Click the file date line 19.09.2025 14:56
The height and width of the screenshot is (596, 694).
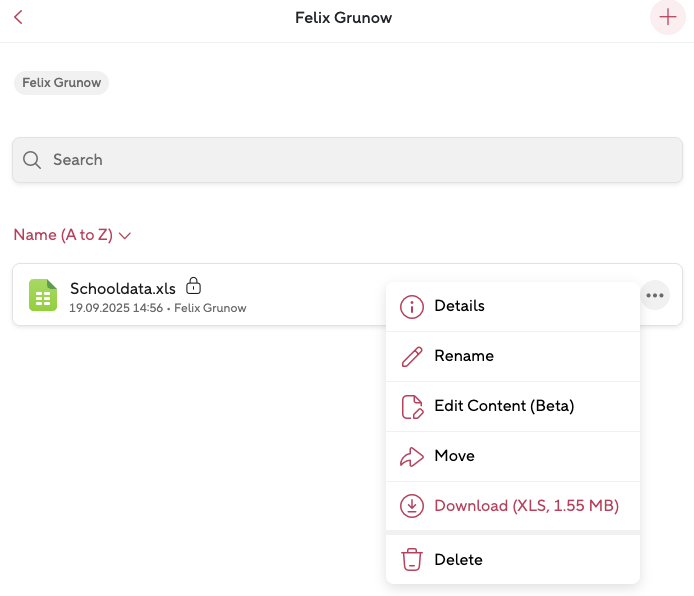pyautogui.click(x=115, y=308)
